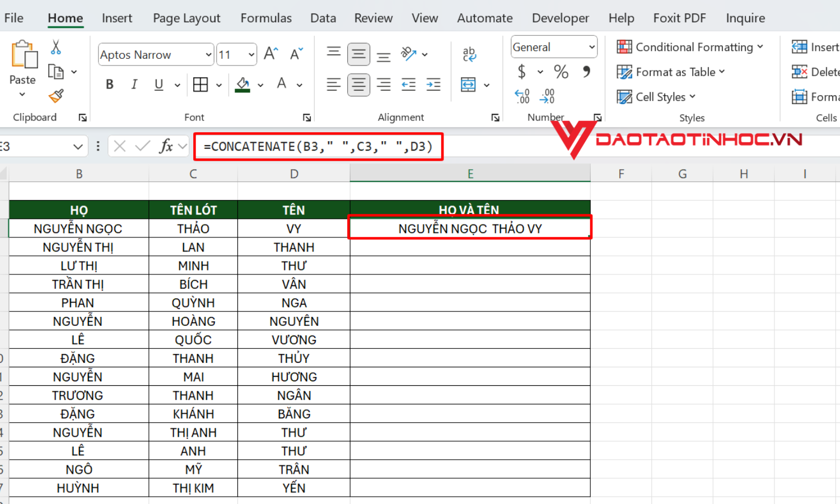Switch to the Formulas ribbon tab
The height and width of the screenshot is (504, 840).
point(266,18)
